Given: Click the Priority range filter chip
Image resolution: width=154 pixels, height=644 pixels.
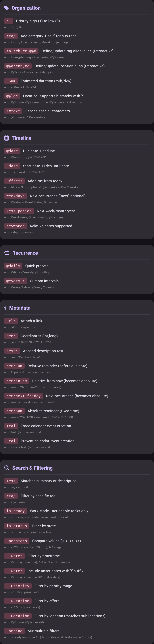Looking at the screenshot, I should click(17, 586).
